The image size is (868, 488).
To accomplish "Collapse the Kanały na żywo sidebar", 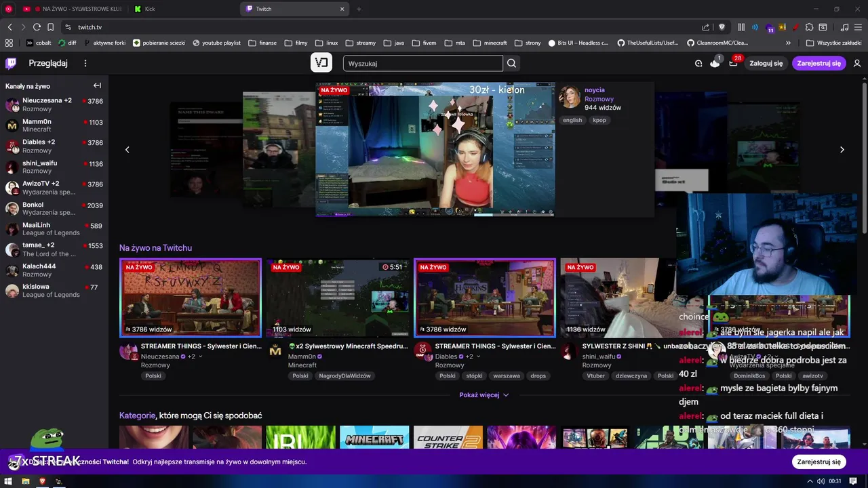I will click(97, 85).
